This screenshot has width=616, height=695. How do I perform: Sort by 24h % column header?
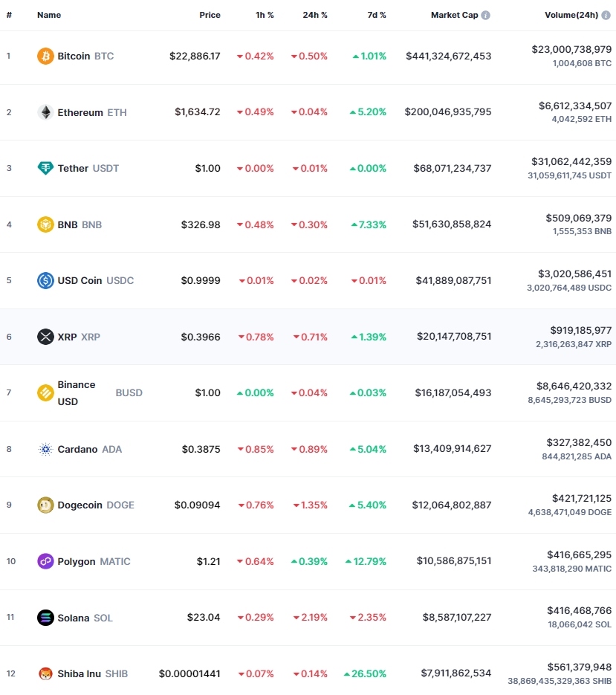click(x=315, y=15)
